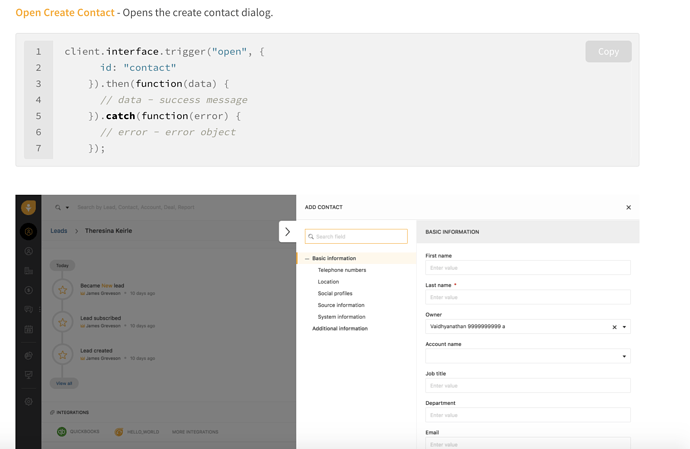Click into the Department field
This screenshot has width=690, height=449.
point(528,415)
